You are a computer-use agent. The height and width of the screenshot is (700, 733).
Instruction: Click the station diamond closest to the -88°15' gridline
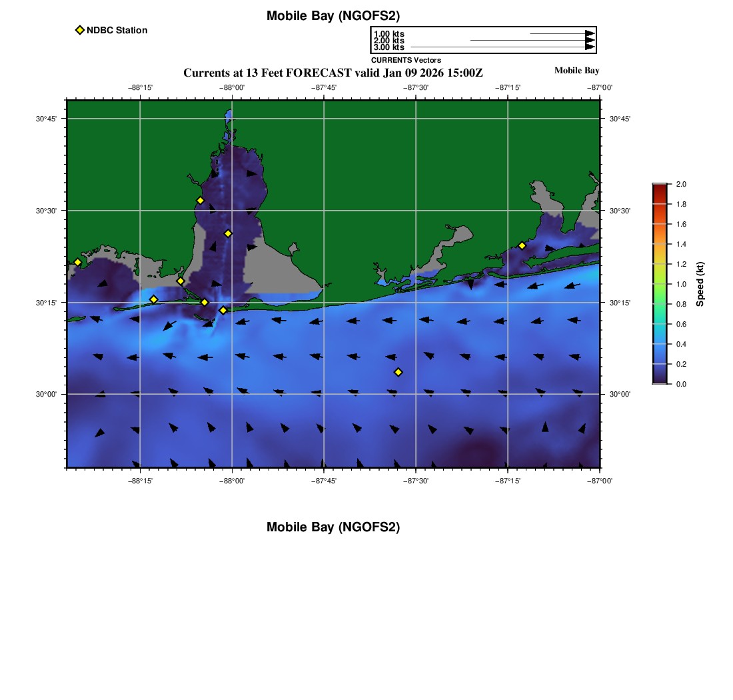click(x=153, y=299)
